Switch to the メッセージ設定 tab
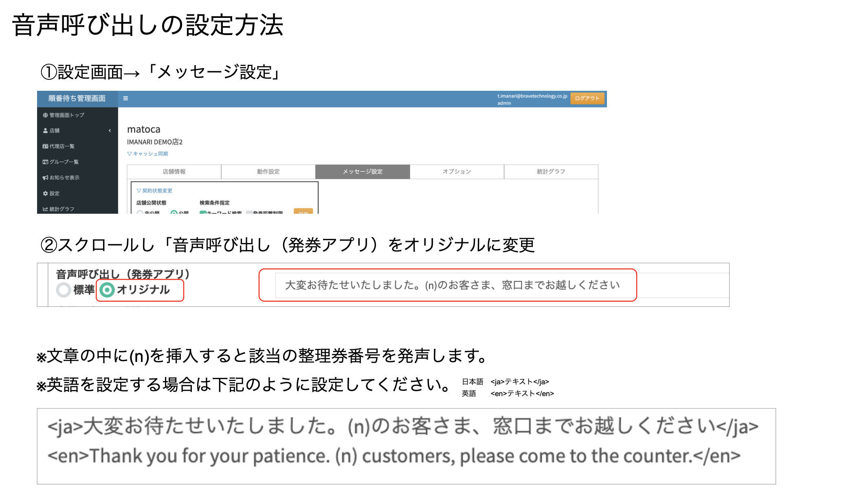This screenshot has height=504, width=853. click(362, 171)
